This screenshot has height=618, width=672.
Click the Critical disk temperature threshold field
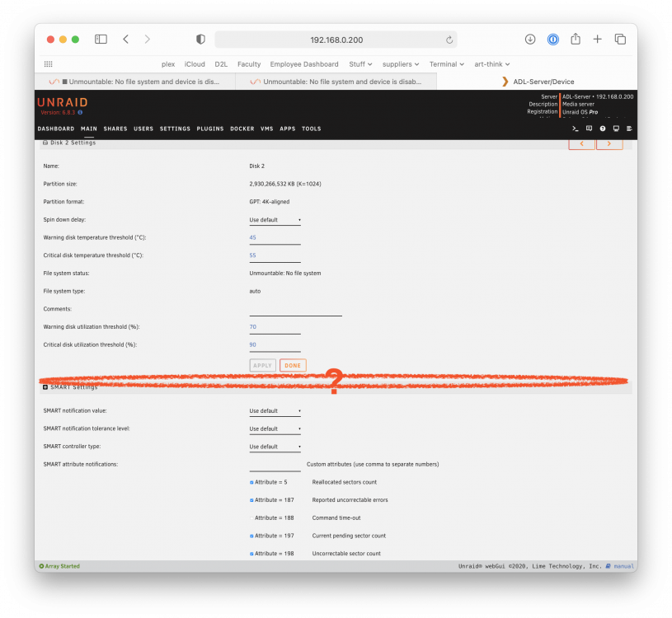(275, 256)
